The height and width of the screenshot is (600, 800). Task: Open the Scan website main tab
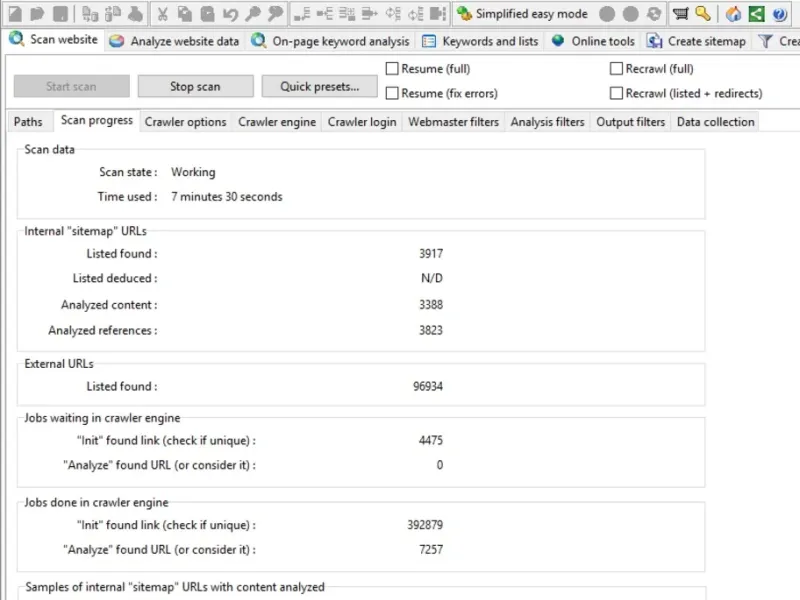(54, 39)
